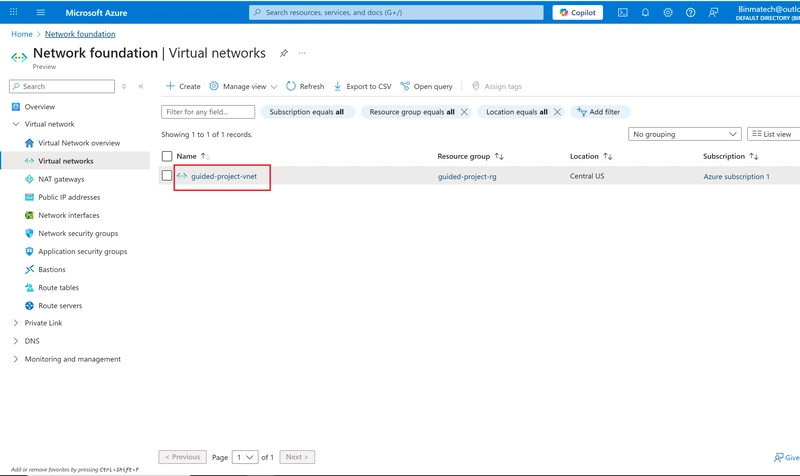Click Add filter
800x476 pixels.
click(599, 112)
